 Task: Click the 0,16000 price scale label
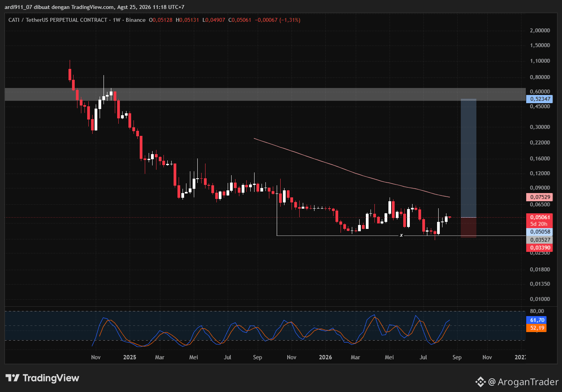540,158
